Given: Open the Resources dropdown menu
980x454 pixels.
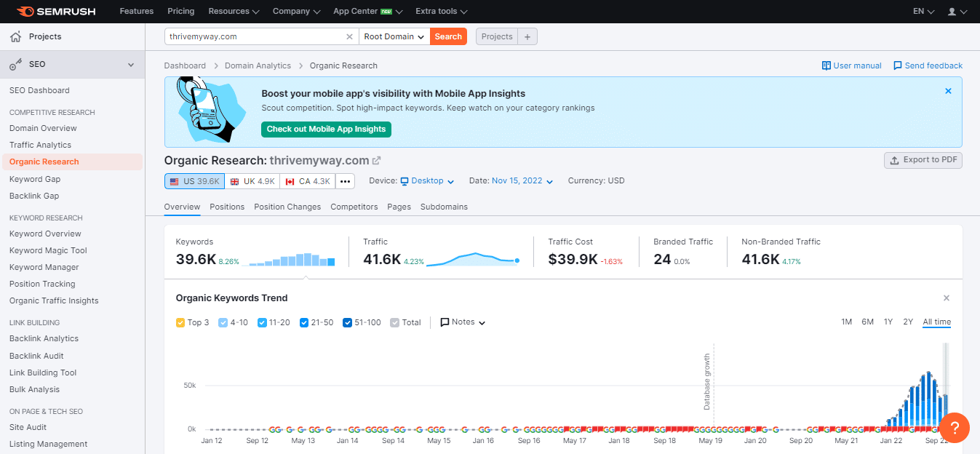Looking at the screenshot, I should tap(234, 12).
